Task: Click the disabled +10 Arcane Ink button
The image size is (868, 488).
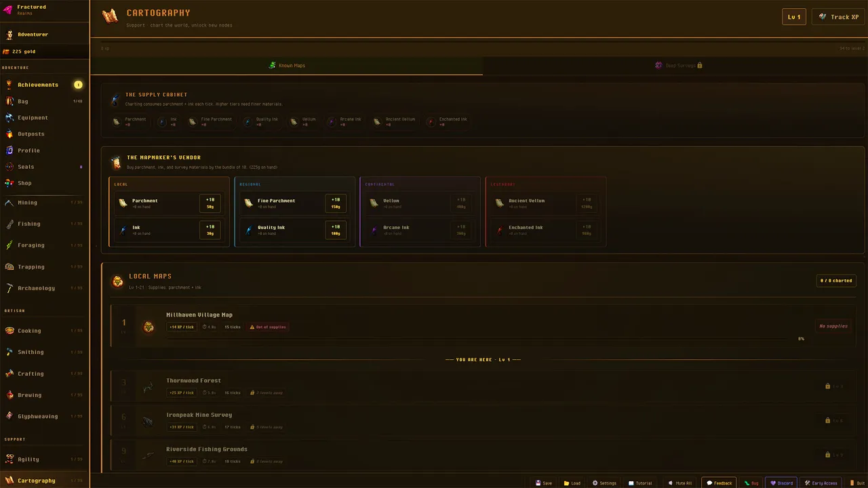Action: [x=461, y=230]
